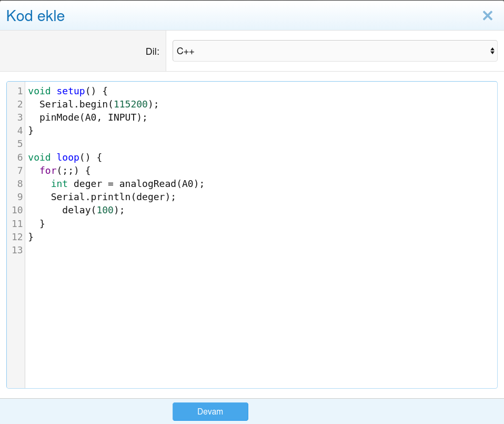504x424 pixels.
Task: Place cursor on the delay(100) line
Action: click(x=93, y=210)
